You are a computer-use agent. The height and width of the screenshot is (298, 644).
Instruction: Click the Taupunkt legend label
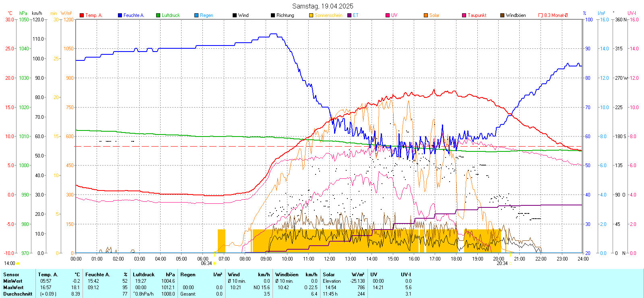pyautogui.click(x=477, y=15)
